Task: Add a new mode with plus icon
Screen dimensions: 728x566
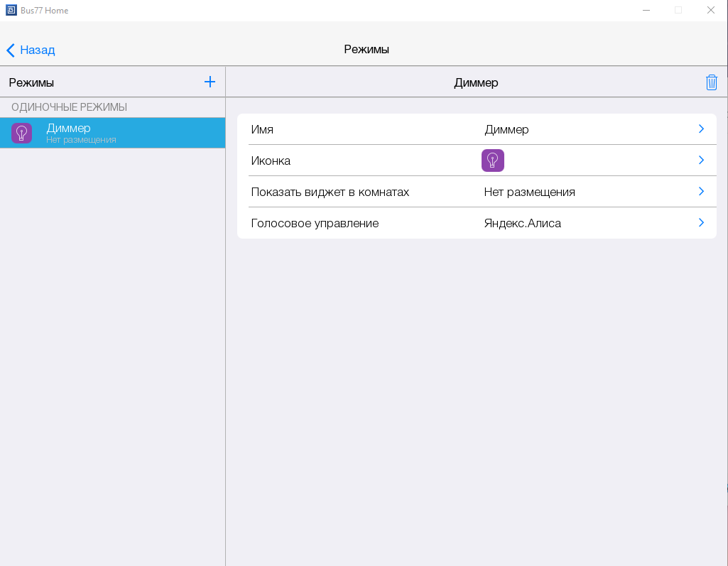Action: tap(210, 82)
